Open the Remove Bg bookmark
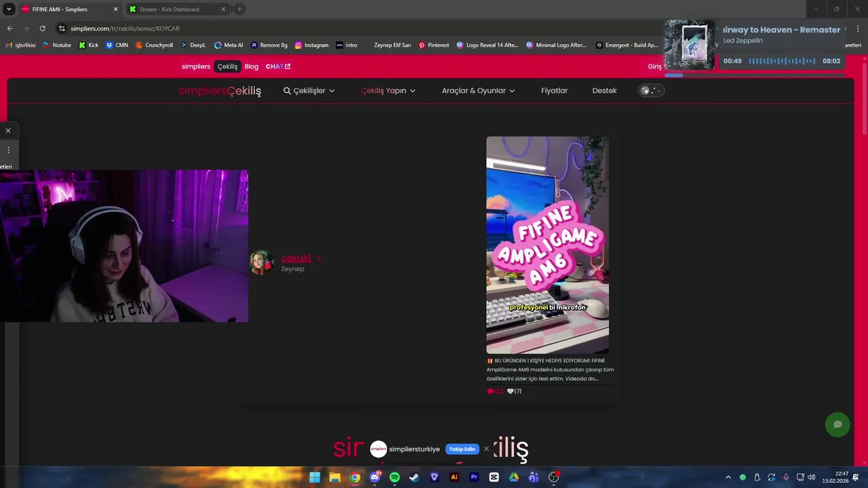868x488 pixels. (x=269, y=45)
